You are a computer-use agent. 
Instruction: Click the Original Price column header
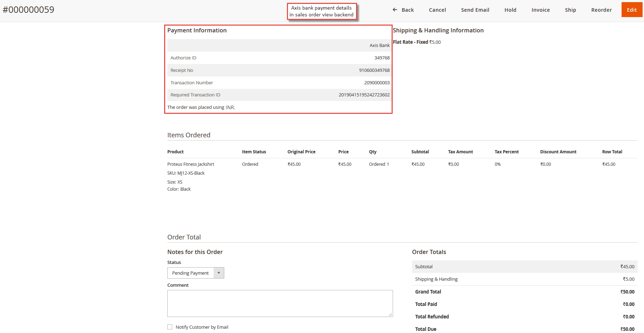301,152
